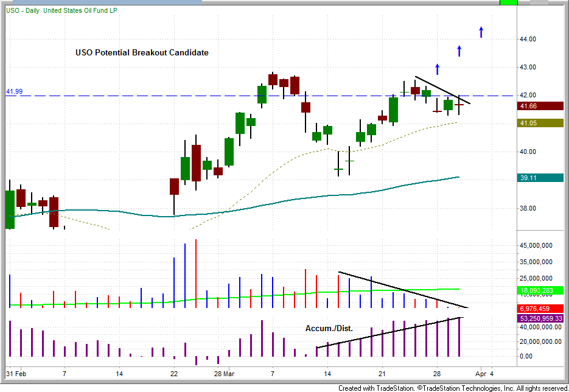
Task: Select the "Accum./Dist." indicator label
Action: (329, 329)
